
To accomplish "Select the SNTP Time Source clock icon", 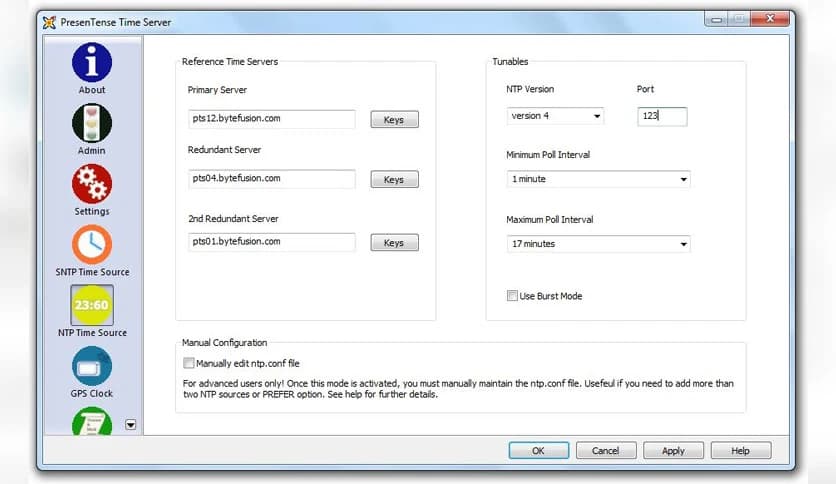I will point(92,245).
